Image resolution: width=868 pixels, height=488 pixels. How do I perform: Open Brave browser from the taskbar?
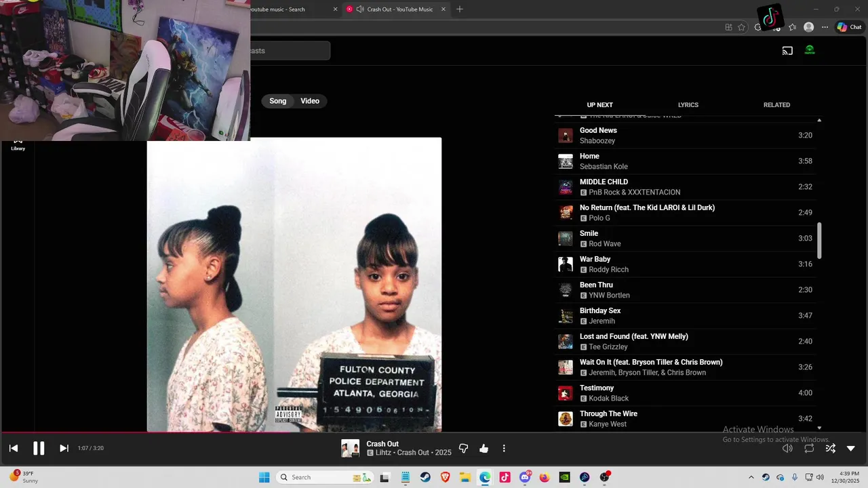445,477
